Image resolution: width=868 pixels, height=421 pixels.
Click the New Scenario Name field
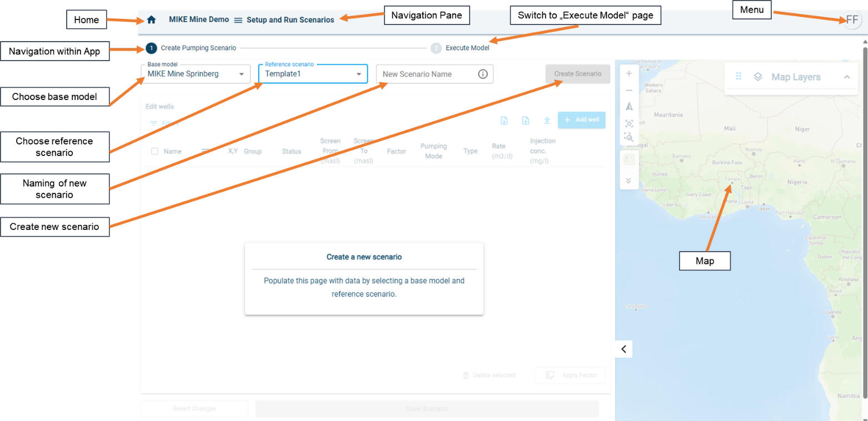tap(425, 74)
